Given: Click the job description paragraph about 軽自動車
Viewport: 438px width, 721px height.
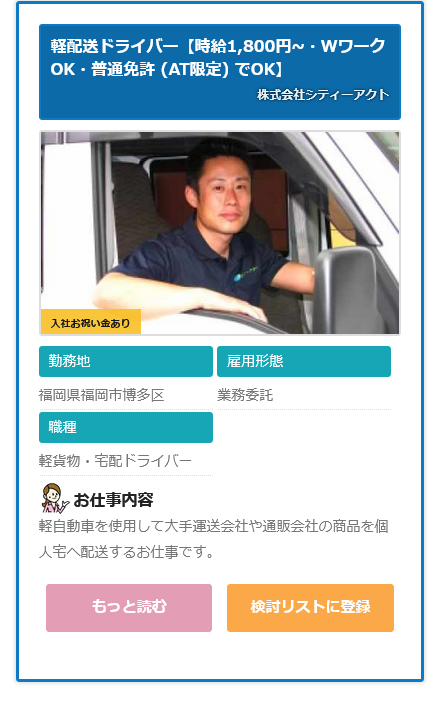Looking at the screenshot, I should click(214, 539).
